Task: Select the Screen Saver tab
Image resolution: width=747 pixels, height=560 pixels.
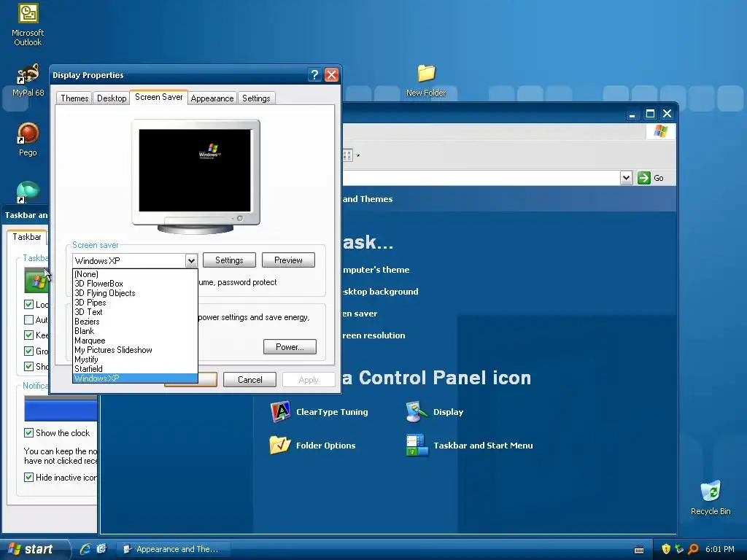Action: click(x=158, y=97)
